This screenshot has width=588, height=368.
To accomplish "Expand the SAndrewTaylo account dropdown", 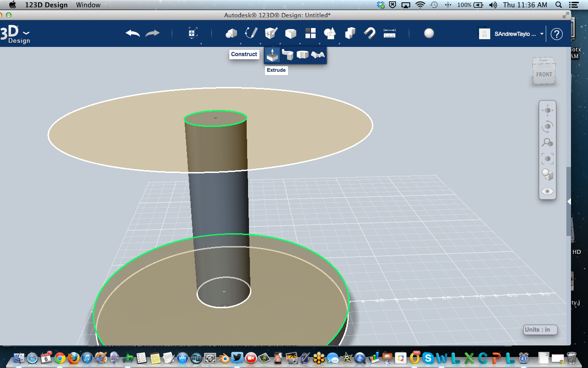I will 542,34.
